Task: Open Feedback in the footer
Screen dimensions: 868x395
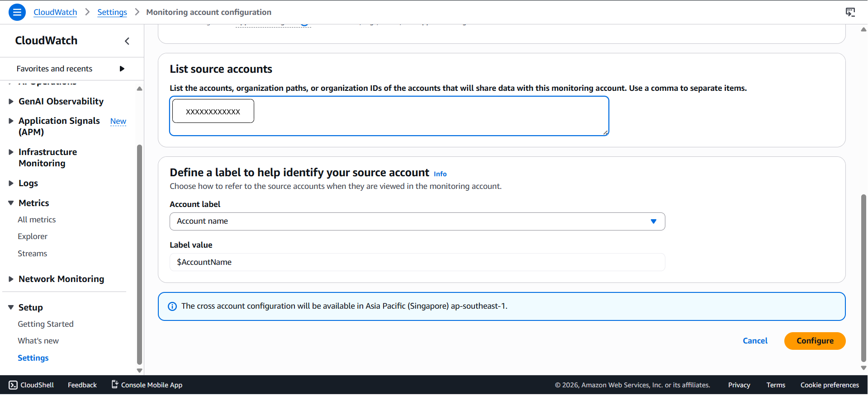Action: coord(82,385)
